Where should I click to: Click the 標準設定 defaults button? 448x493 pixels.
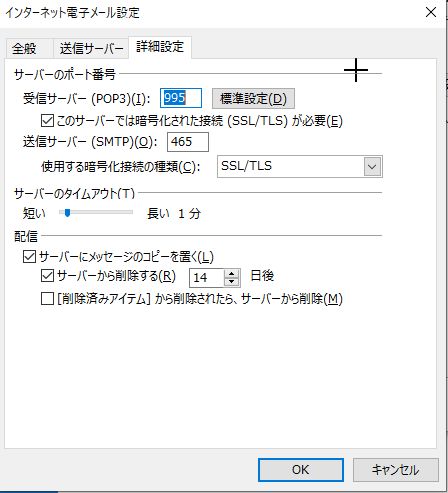(x=253, y=98)
